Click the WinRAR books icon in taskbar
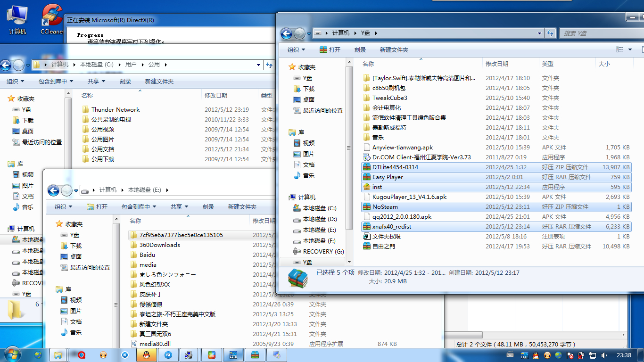644x362 pixels. (x=255, y=355)
